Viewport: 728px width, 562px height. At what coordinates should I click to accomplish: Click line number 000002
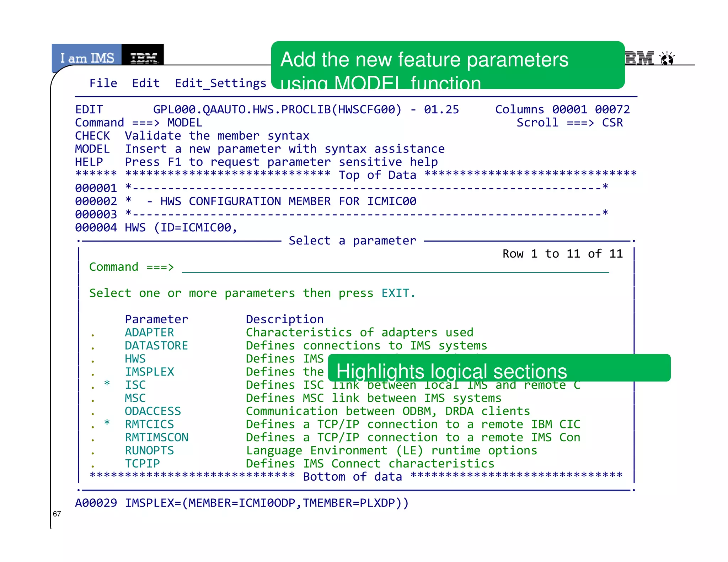click(96, 201)
